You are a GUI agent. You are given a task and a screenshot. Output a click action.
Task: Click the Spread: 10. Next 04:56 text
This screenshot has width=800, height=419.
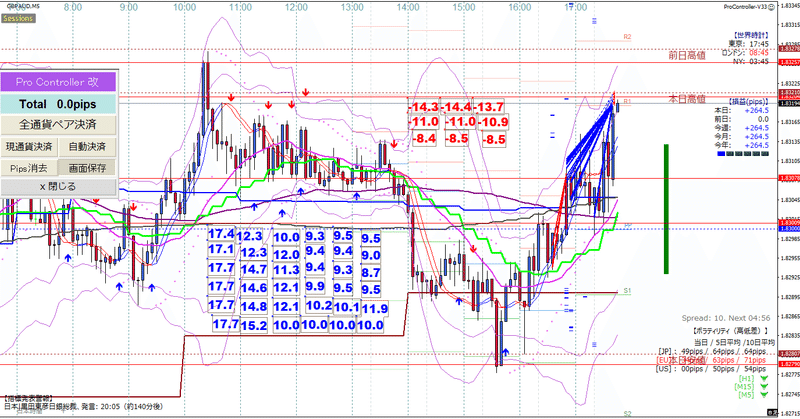coord(726,318)
